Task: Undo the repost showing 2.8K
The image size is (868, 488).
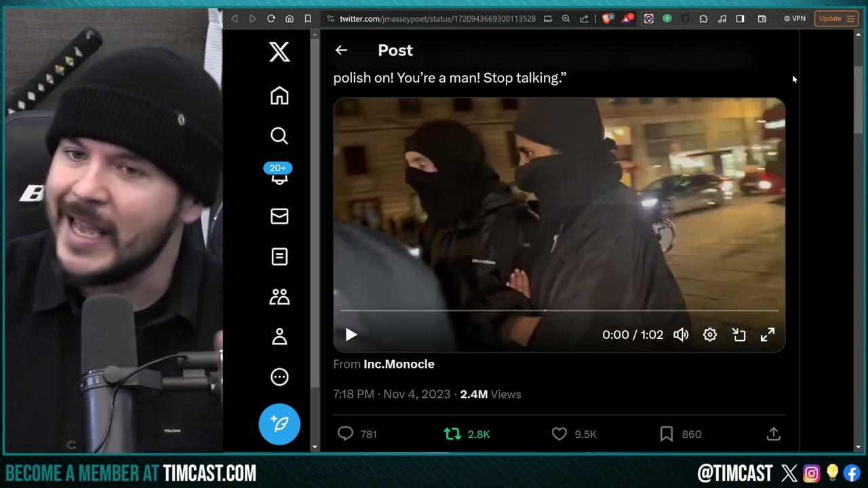Action: coord(467,434)
